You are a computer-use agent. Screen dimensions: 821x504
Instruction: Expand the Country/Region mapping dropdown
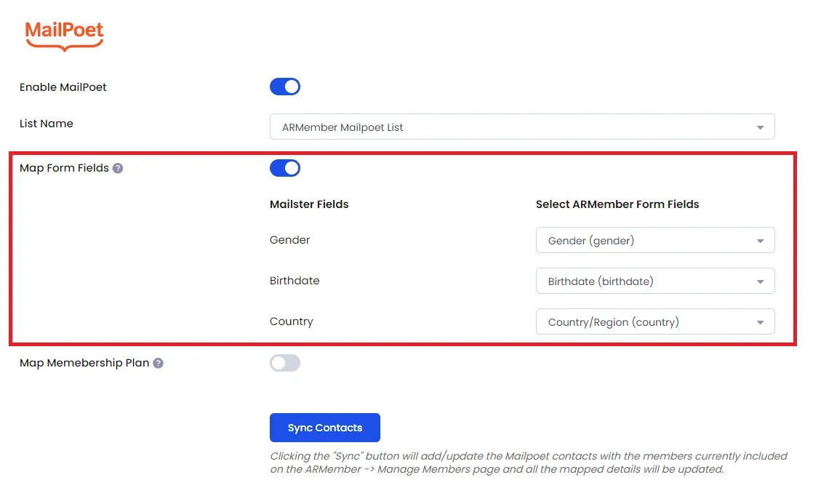(655, 321)
